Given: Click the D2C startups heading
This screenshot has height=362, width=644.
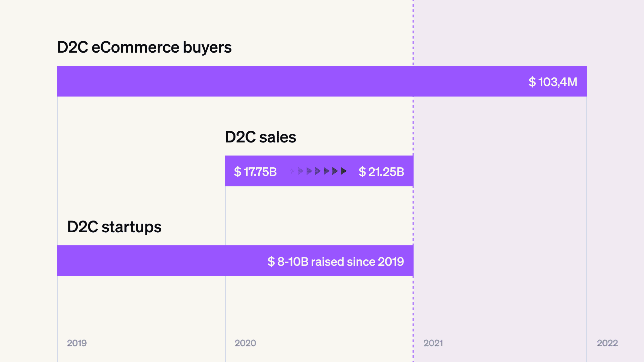Looking at the screenshot, I should 114,227.
